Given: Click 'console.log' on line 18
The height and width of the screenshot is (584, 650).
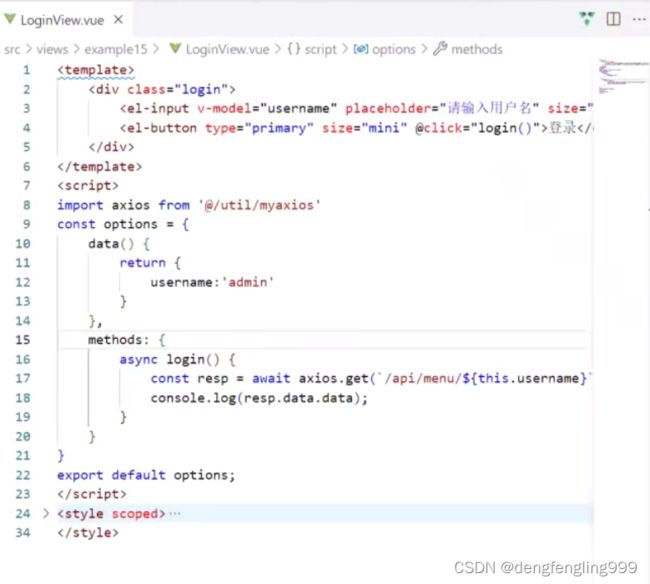Looking at the screenshot, I should [x=193, y=398].
